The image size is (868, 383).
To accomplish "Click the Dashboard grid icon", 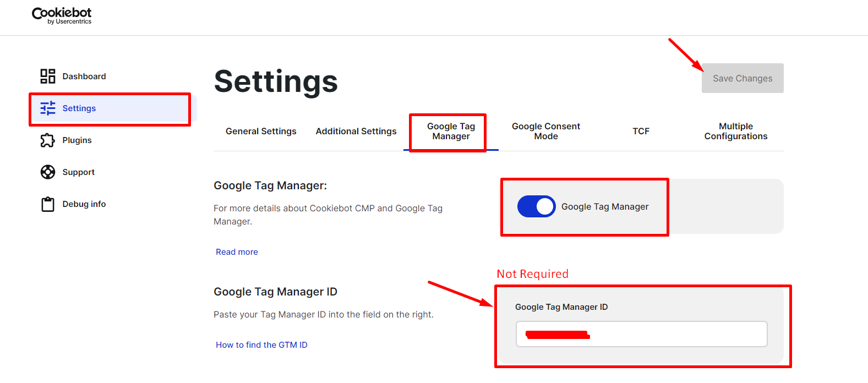I will coord(48,76).
